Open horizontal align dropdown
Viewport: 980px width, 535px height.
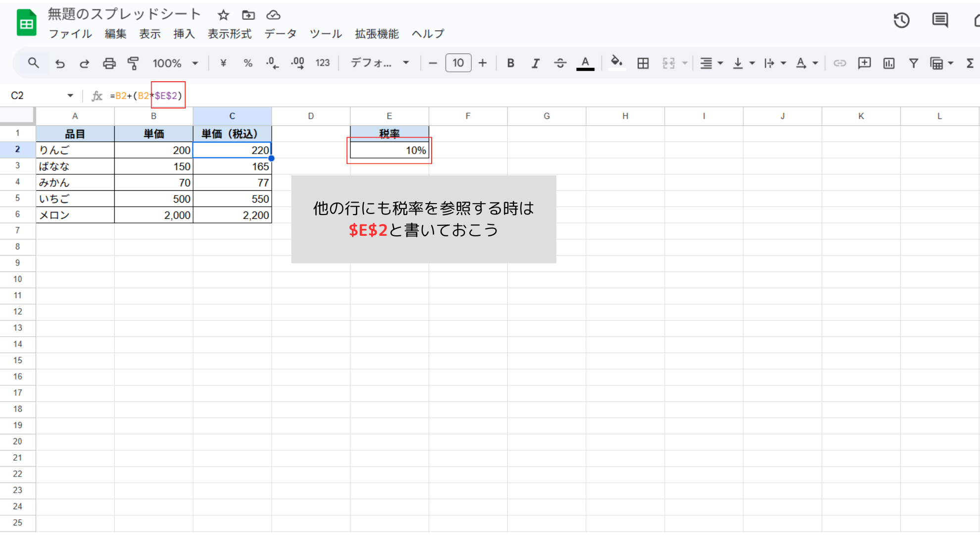coord(711,63)
